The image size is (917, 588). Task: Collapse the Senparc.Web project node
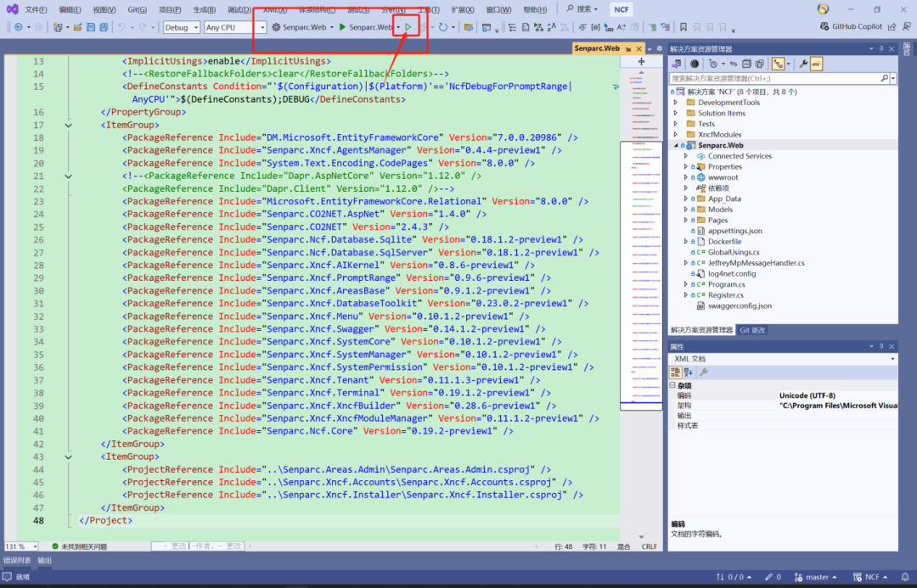676,145
